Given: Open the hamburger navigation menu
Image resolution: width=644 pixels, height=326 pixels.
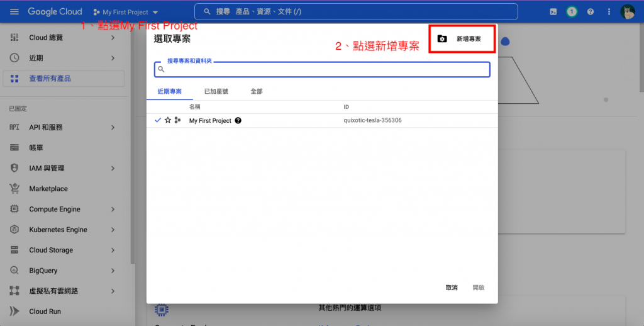Looking at the screenshot, I should [14, 11].
